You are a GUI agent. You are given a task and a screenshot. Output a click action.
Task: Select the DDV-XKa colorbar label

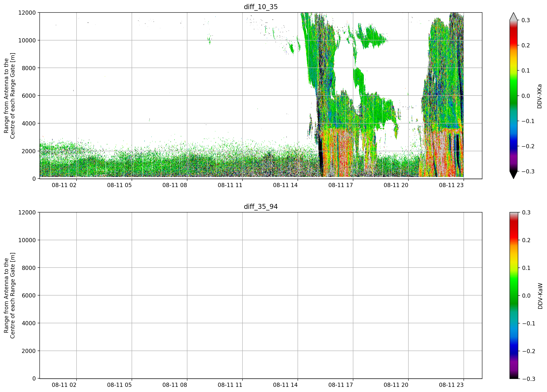(x=539, y=96)
